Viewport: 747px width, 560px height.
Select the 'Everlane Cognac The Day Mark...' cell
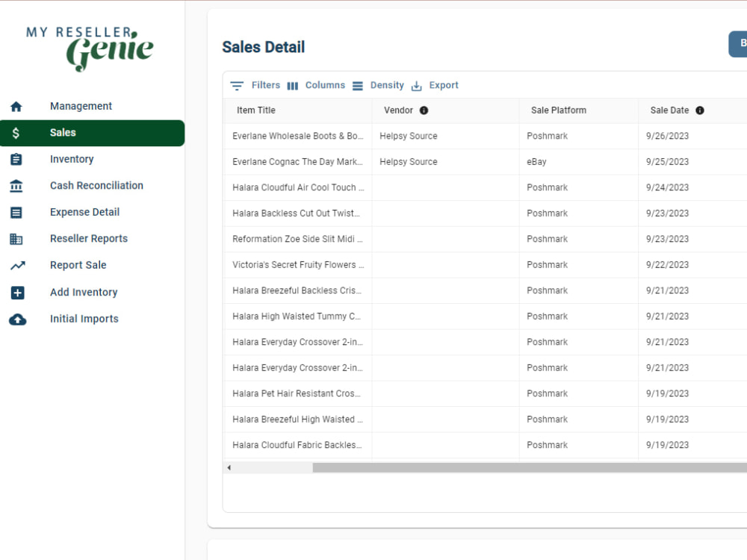click(x=298, y=162)
